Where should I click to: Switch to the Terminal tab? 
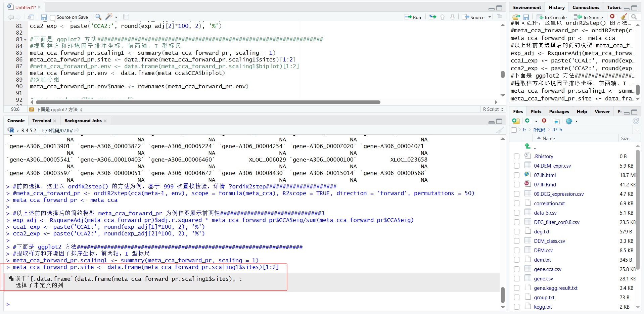click(42, 121)
